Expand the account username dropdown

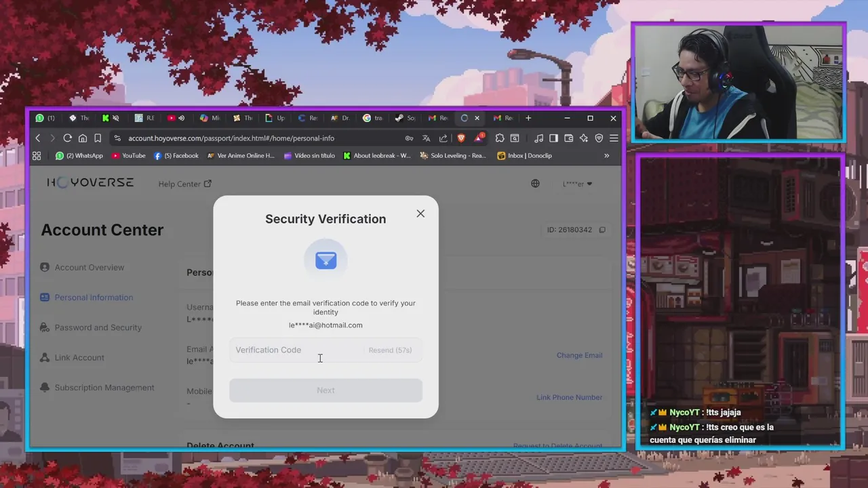(x=578, y=184)
